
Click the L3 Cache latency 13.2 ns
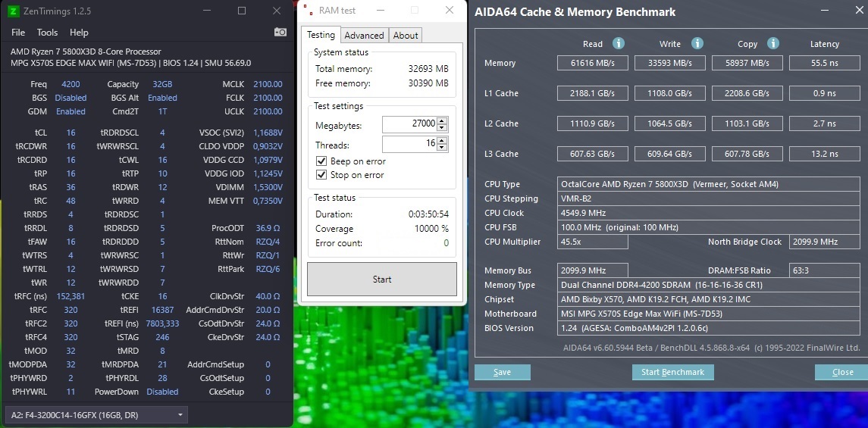[824, 154]
